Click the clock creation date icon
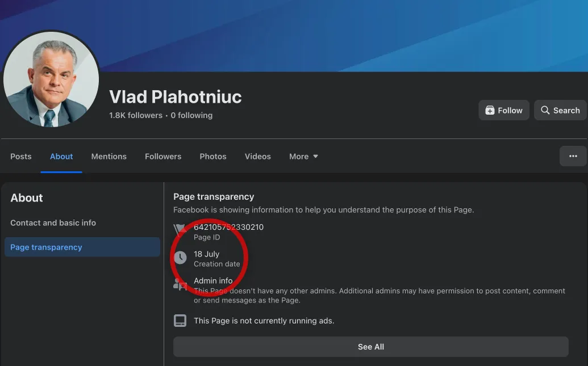 [180, 258]
